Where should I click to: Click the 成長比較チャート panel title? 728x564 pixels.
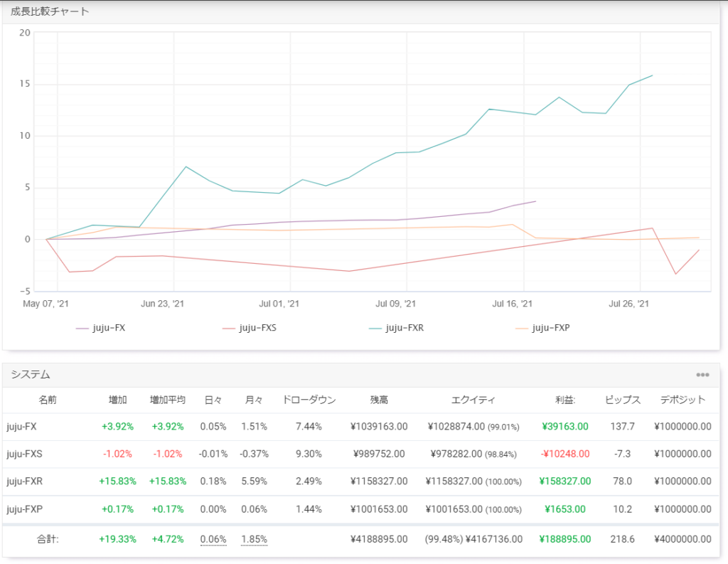[x=50, y=11]
